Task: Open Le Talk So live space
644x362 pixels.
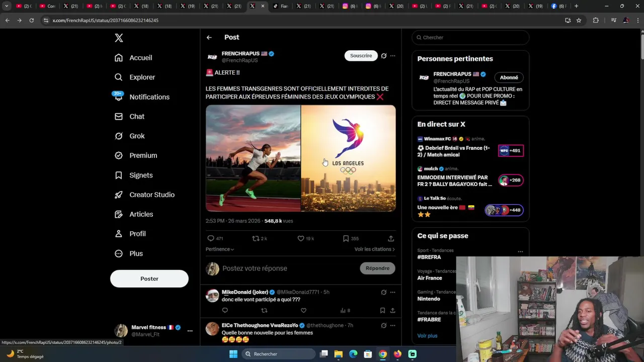Action: [x=470, y=207]
